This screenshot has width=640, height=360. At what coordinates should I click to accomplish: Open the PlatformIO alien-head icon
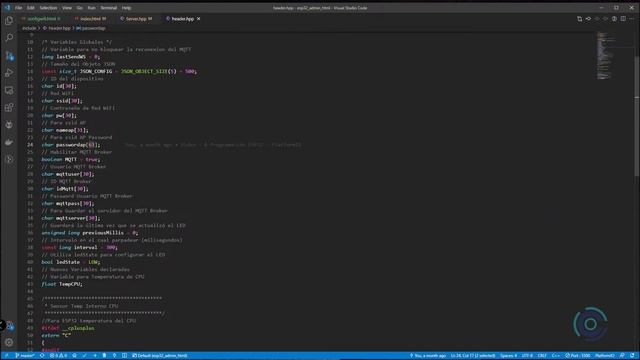point(9,125)
